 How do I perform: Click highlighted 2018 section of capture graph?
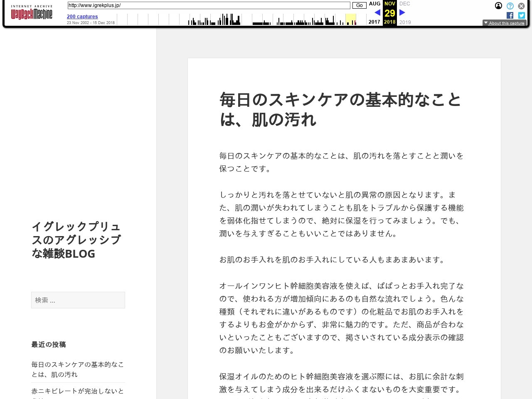[x=351, y=20]
